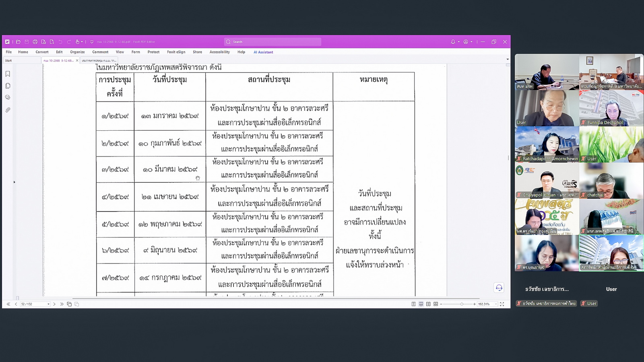Open the Attachments paperclip panel
This screenshot has height=362, width=644.
point(8,110)
